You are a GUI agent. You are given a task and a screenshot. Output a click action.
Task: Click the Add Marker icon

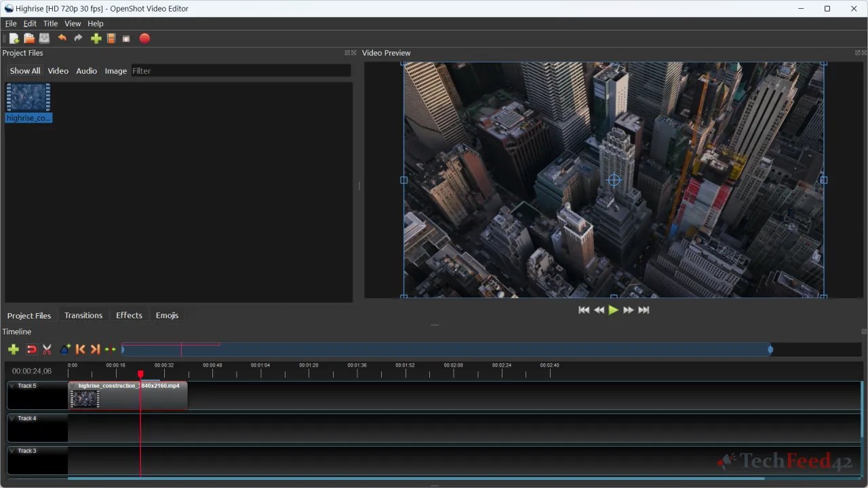click(x=65, y=349)
